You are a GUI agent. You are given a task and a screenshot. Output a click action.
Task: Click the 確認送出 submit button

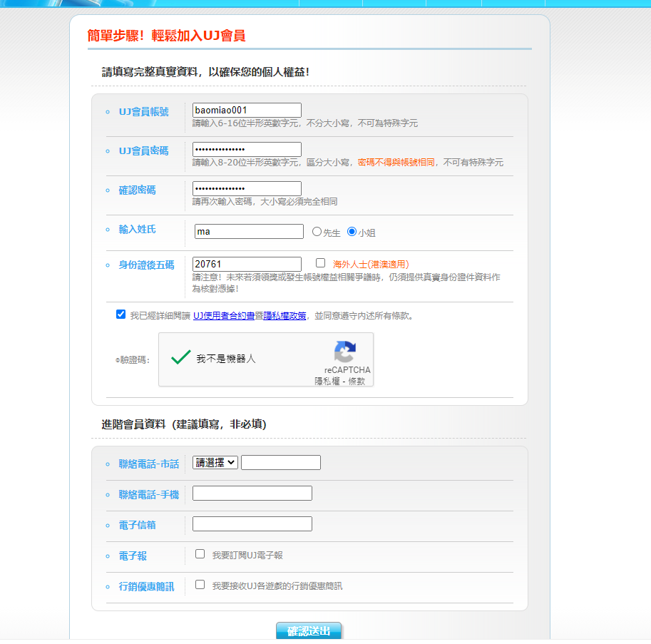coord(309,630)
